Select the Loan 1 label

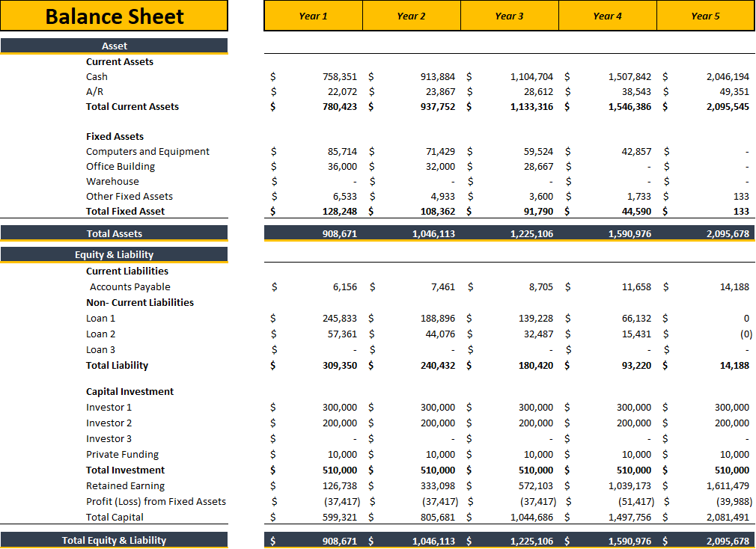tap(100, 318)
